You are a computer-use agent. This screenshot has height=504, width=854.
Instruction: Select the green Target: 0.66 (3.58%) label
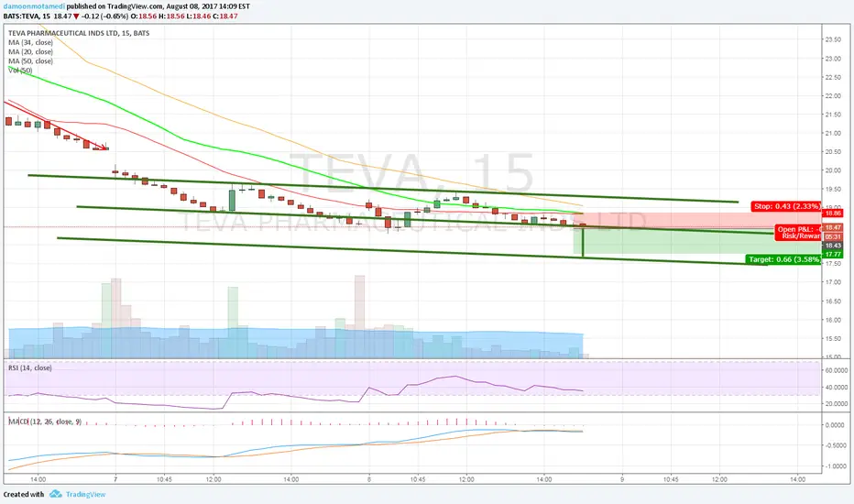[x=783, y=259]
